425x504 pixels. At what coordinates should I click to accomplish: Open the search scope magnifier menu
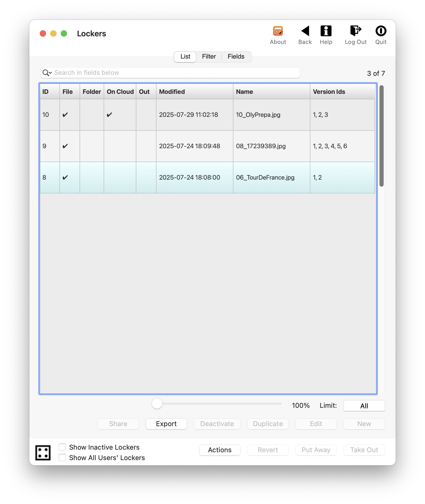pos(47,73)
